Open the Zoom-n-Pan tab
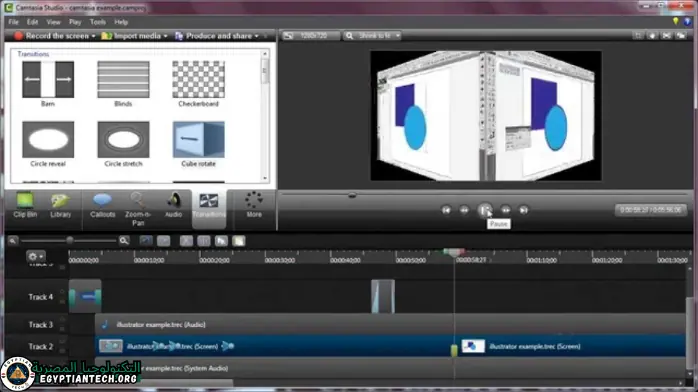This screenshot has width=698, height=392. click(138, 209)
